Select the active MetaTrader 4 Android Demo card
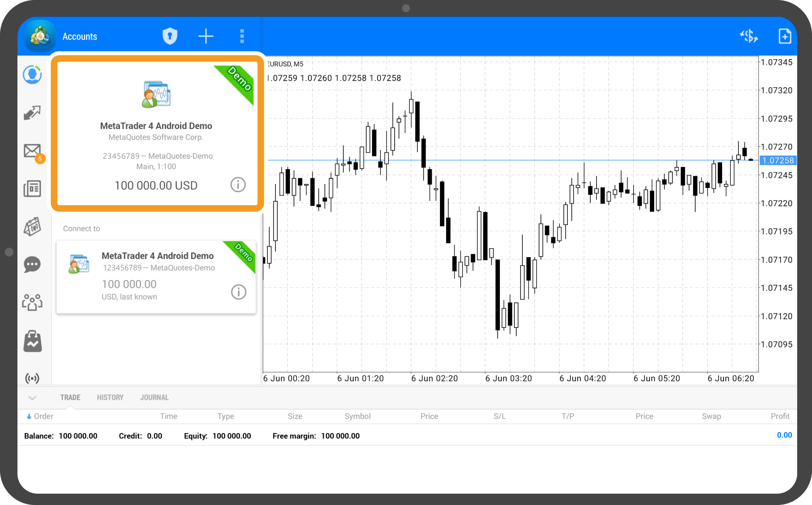Screen dimensions: 812x505 point(157,133)
